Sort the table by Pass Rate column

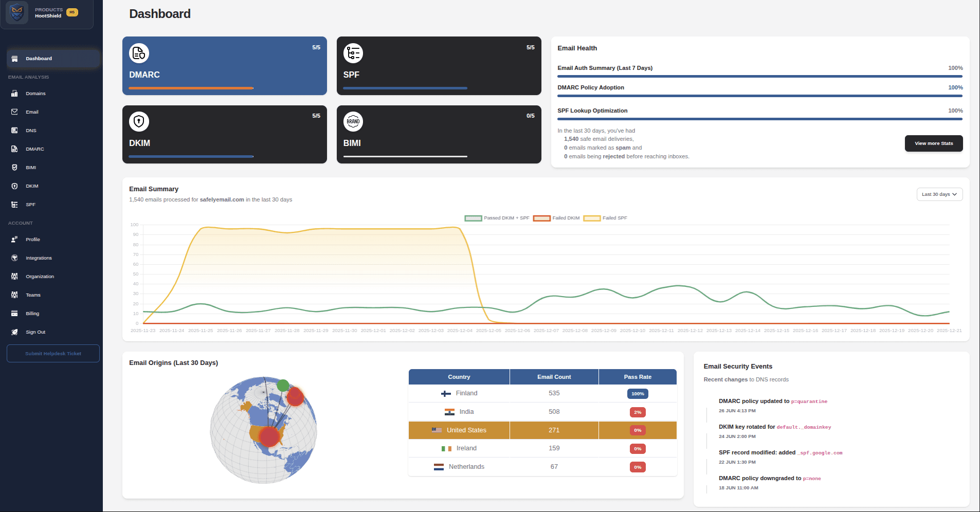tap(637, 376)
